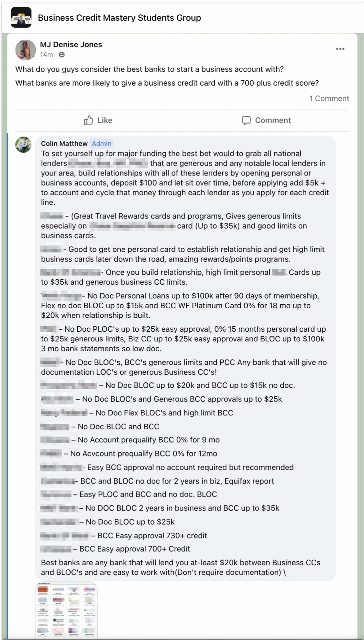Click the thumbs-up Like icon
The height and width of the screenshot is (640, 364).
[89, 120]
